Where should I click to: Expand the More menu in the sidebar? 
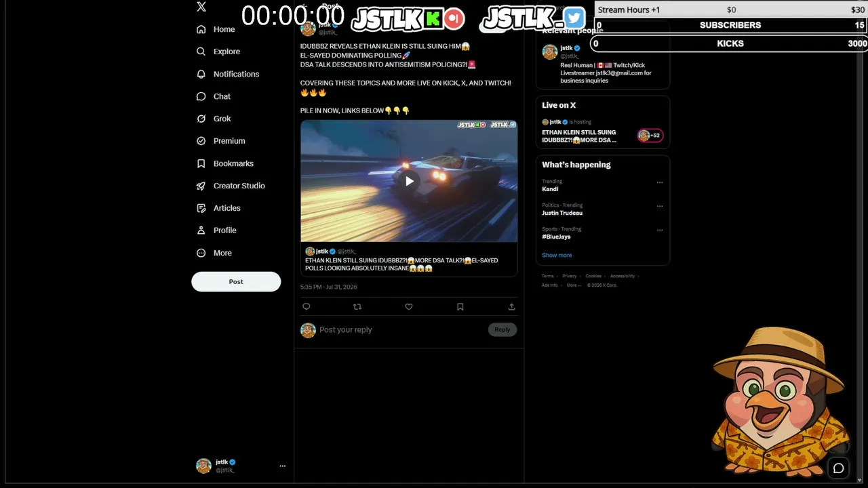pyautogui.click(x=214, y=253)
